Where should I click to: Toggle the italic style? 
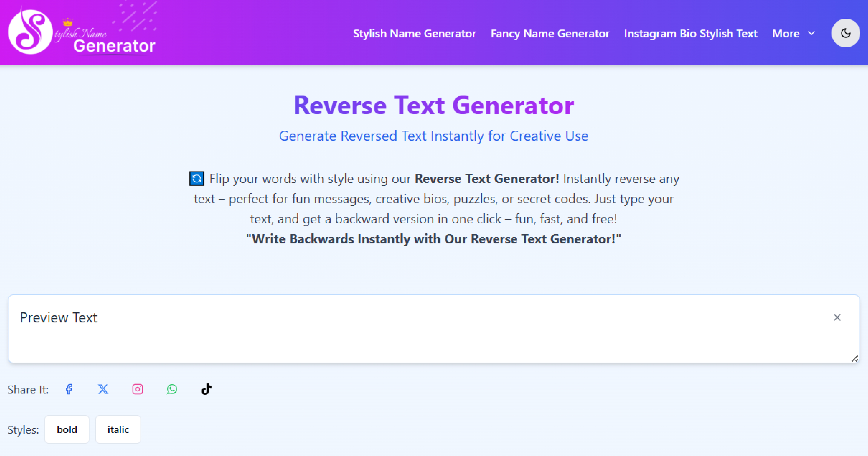click(118, 429)
